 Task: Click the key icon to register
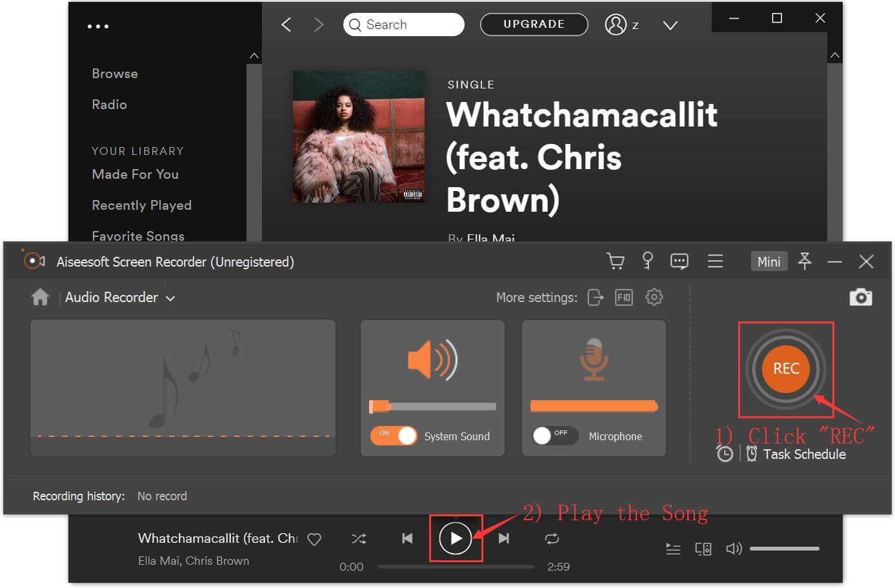[x=647, y=261]
